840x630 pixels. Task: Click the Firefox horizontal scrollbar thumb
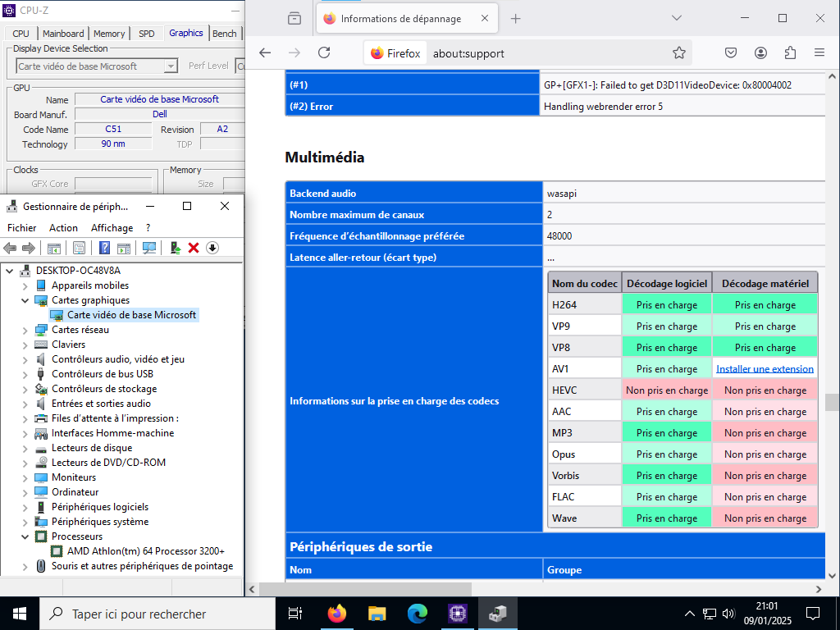(365, 589)
